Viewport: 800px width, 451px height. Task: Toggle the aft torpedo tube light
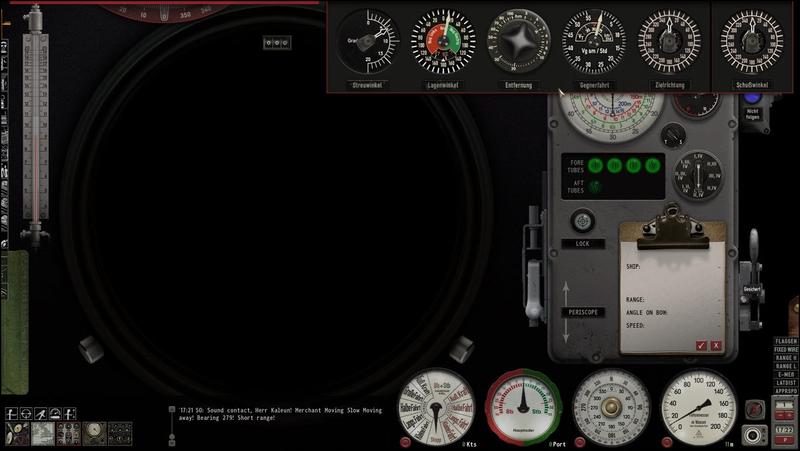coord(595,187)
